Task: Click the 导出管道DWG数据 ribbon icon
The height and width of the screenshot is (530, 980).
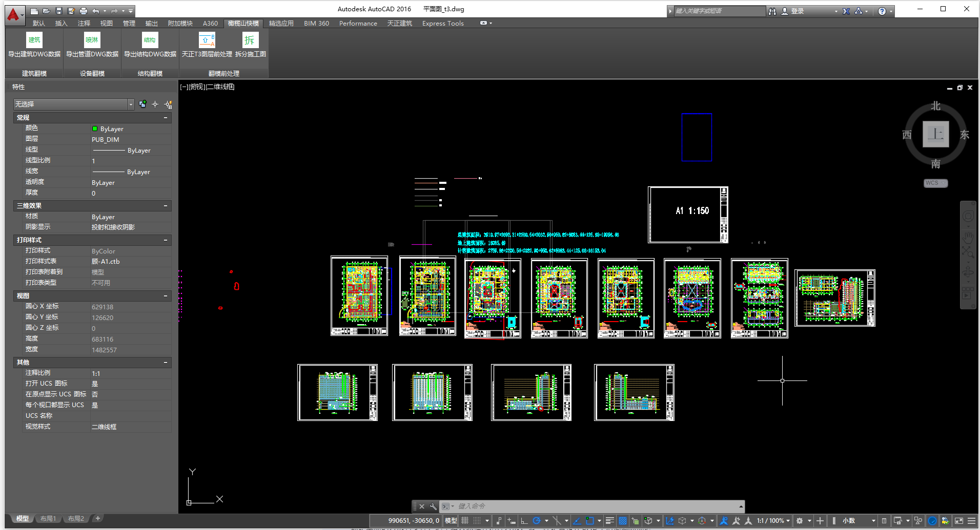Action: pos(92,40)
